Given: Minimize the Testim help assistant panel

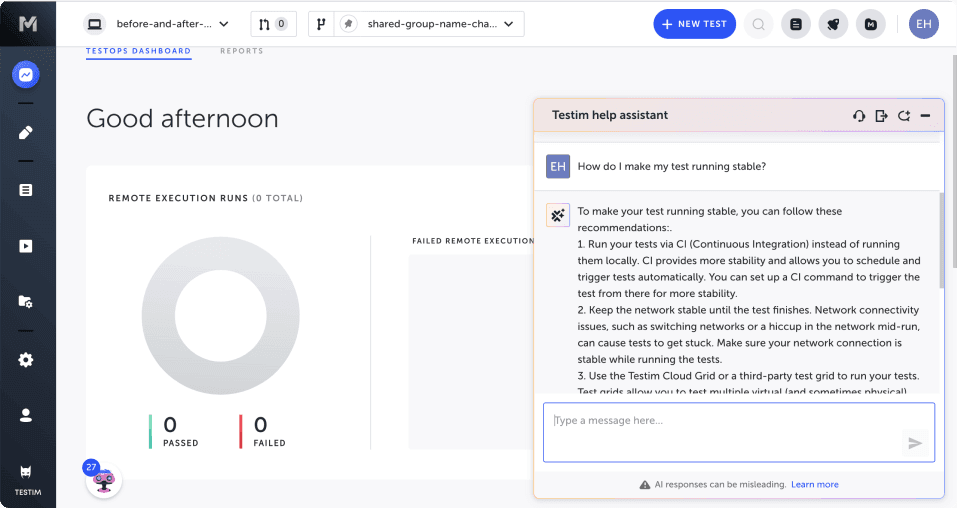Looking at the screenshot, I should (925, 115).
